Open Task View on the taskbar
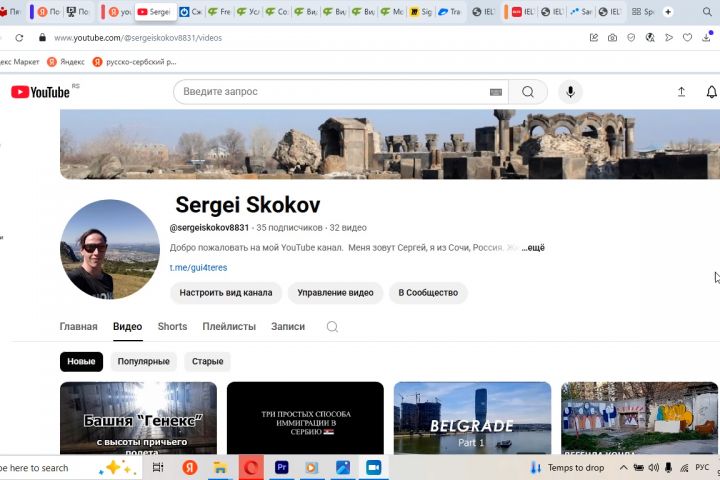The image size is (720, 480). pos(158,468)
